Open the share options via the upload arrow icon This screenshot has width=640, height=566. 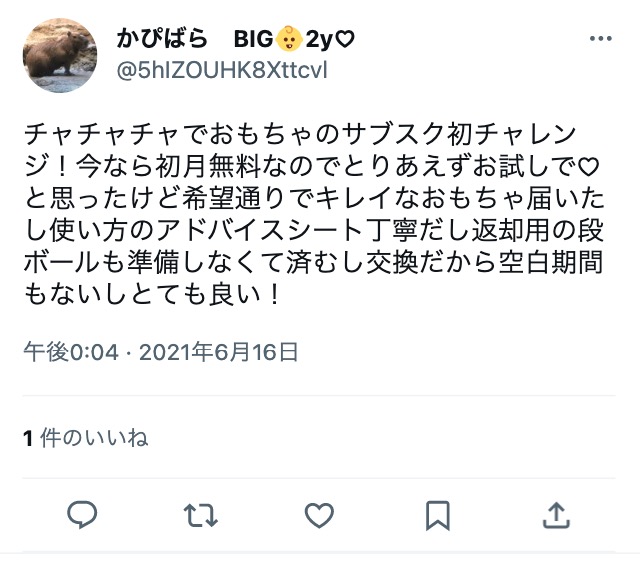[556, 515]
